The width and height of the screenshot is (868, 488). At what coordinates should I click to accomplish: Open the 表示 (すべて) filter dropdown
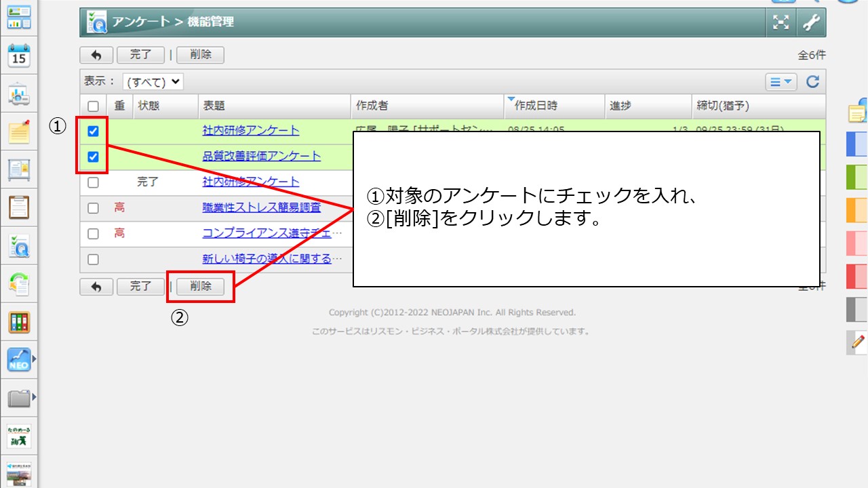point(153,82)
